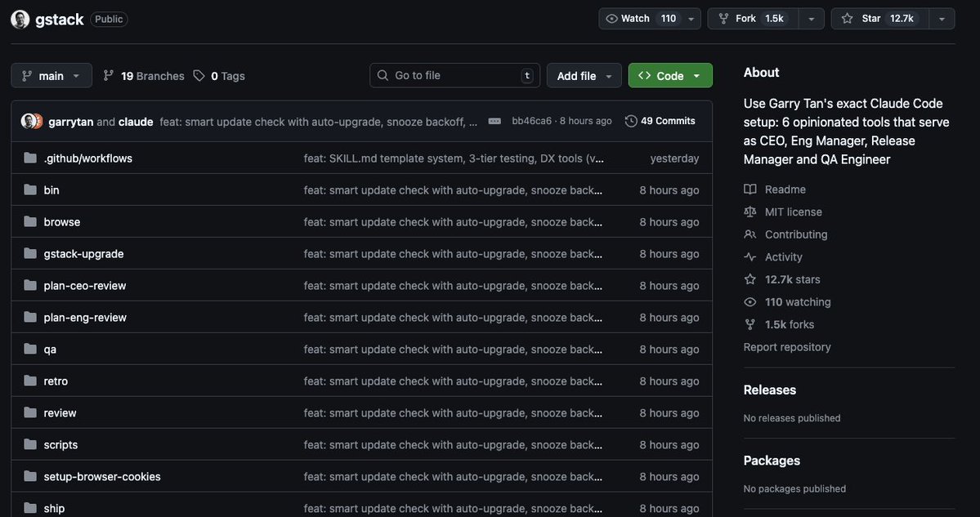Click the star icon in Star button

(847, 19)
